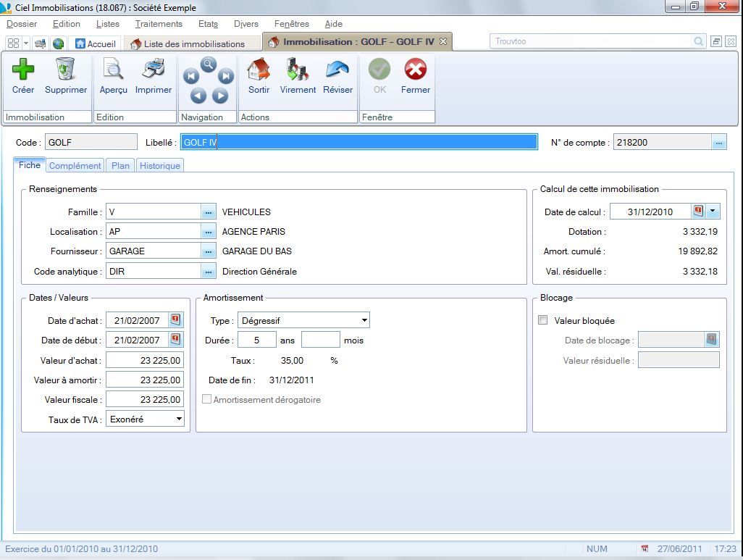Enable the Valeur bloquée checkbox
The height and width of the screenshot is (560, 743).
point(543,320)
